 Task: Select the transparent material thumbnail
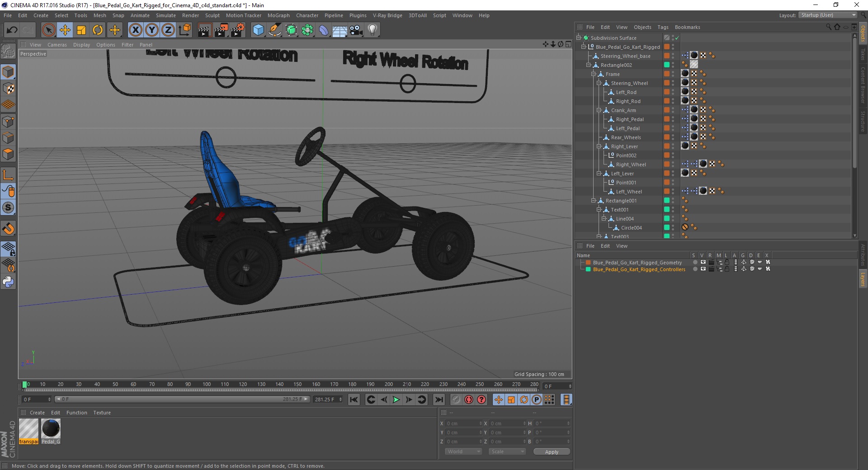pyautogui.click(x=28, y=431)
